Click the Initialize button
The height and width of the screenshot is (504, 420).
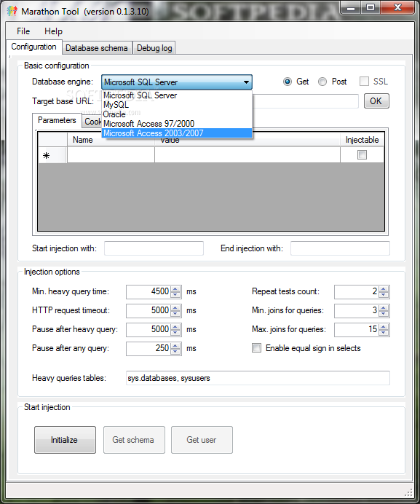pyautogui.click(x=66, y=440)
